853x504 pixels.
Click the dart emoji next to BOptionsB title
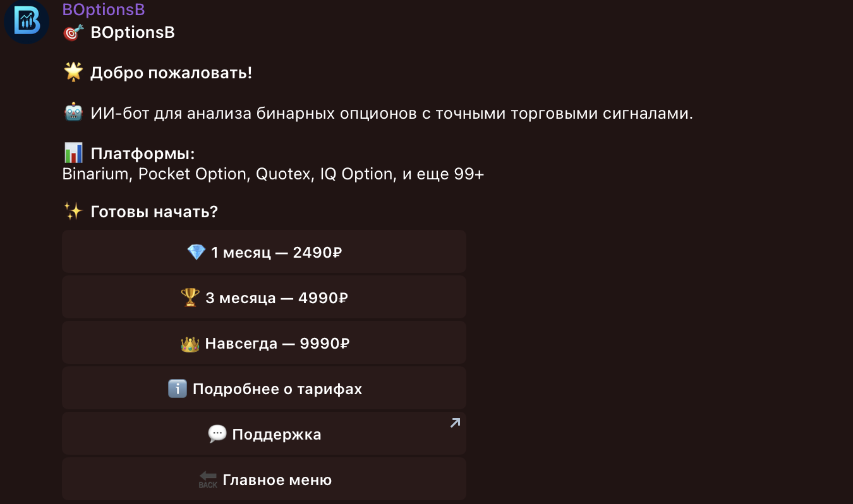[x=73, y=31]
